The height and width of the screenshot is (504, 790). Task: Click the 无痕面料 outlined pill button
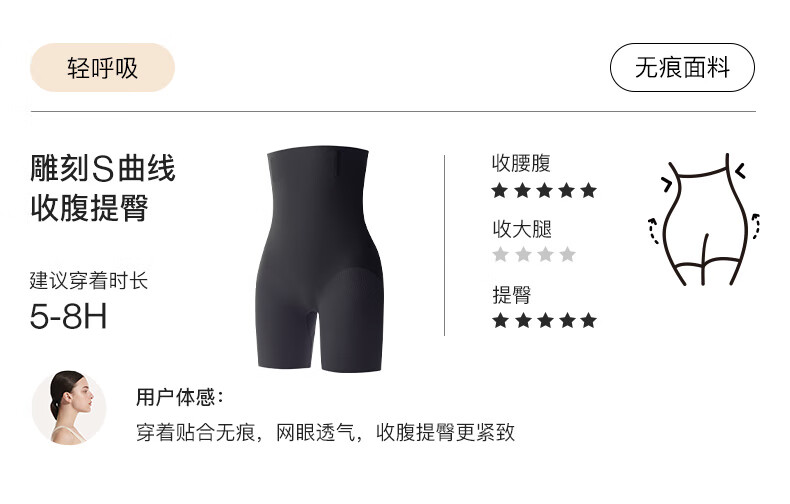coord(682,68)
